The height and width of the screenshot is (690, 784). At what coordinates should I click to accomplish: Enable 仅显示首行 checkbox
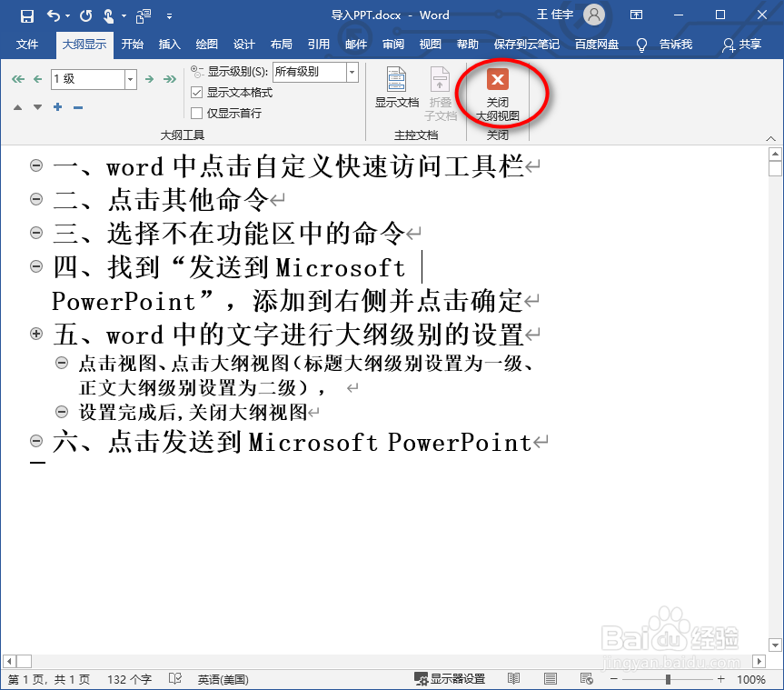(197, 113)
